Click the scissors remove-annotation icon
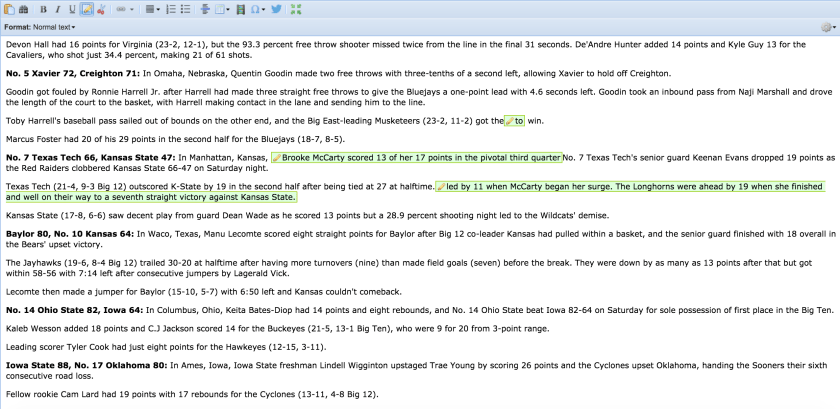This screenshot has height=409, width=840. [101, 9]
